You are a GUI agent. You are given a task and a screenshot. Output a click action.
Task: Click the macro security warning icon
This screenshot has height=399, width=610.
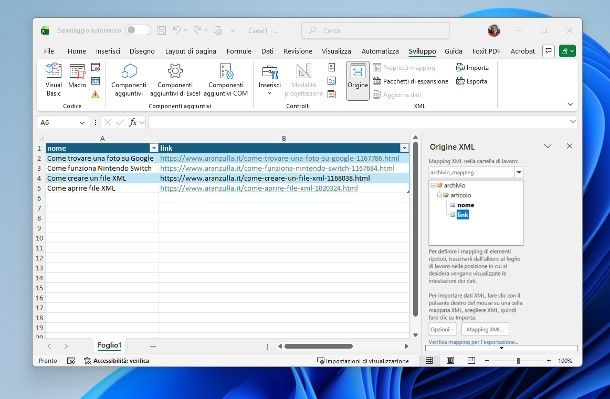click(95, 94)
